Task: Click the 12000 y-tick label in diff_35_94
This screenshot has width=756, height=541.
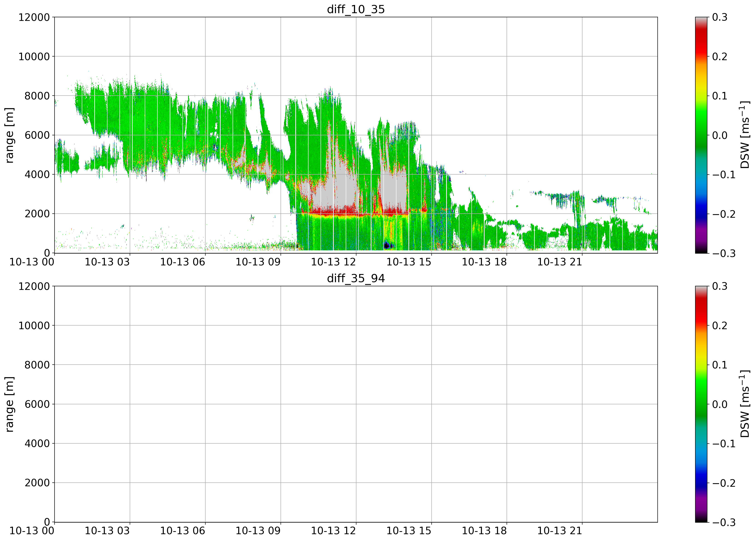Action: click(34, 286)
